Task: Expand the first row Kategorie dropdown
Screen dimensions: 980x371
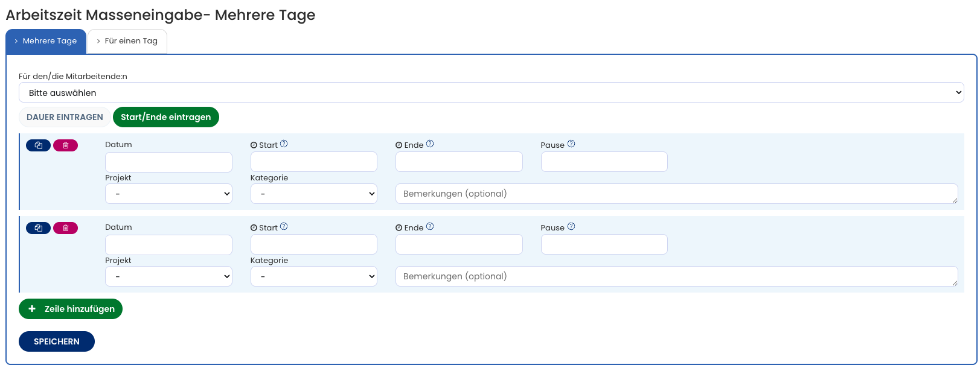Action: [313, 194]
